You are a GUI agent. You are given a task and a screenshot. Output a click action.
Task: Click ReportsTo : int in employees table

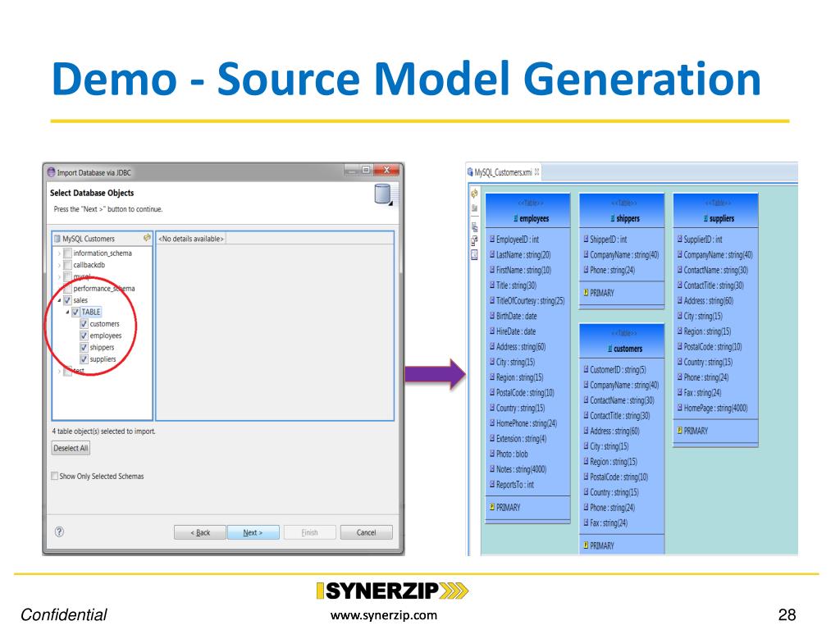[515, 484]
